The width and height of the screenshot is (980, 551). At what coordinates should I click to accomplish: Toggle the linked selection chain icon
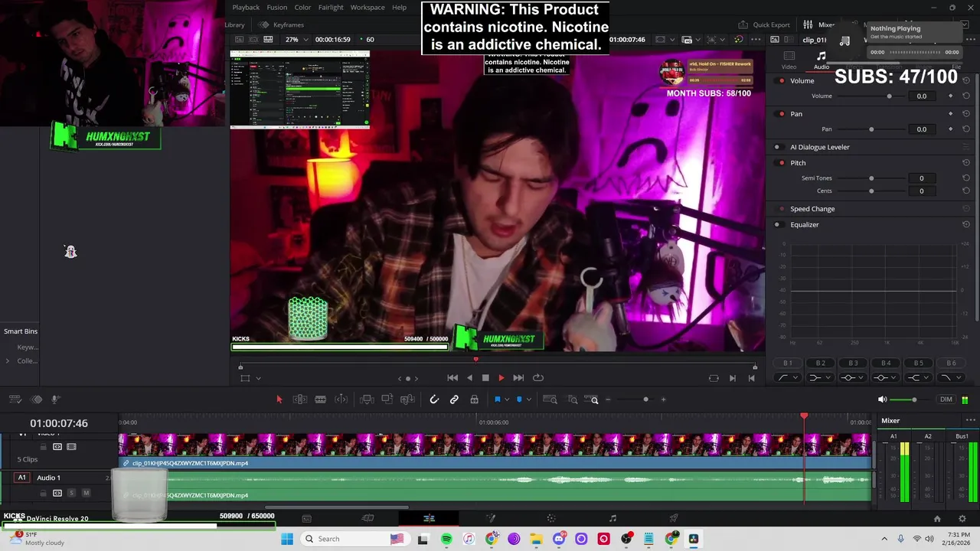pyautogui.click(x=454, y=399)
